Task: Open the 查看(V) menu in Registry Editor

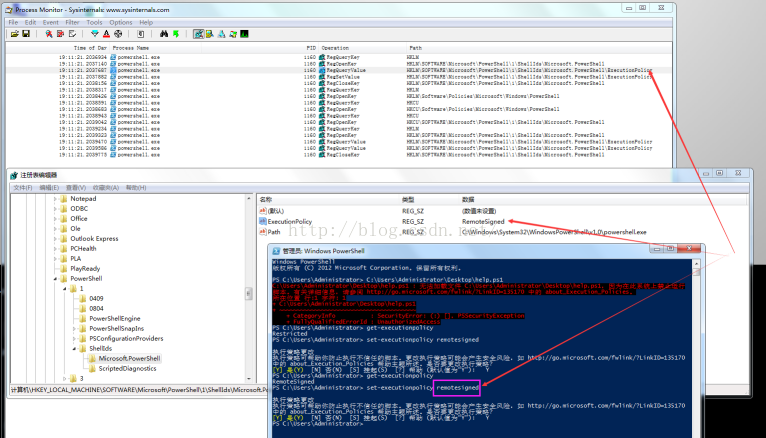Action: [76, 188]
